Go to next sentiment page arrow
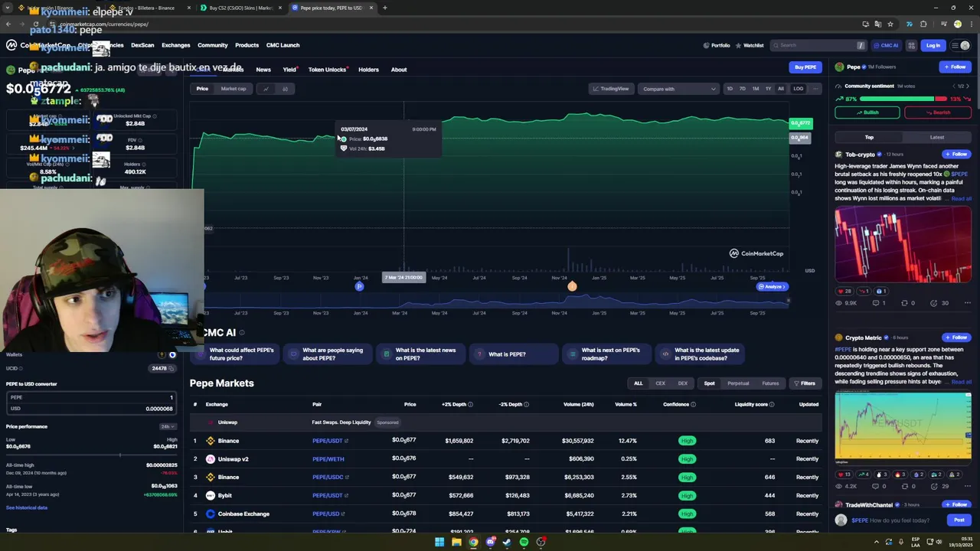Image resolution: width=980 pixels, height=551 pixels. coord(967,86)
